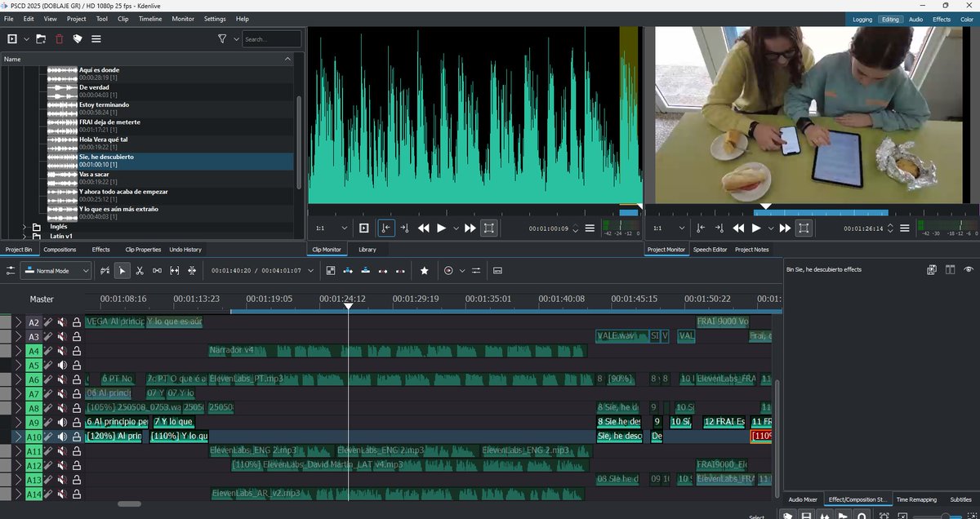Switch to the Compositions tab
The image size is (980, 519).
click(60, 249)
